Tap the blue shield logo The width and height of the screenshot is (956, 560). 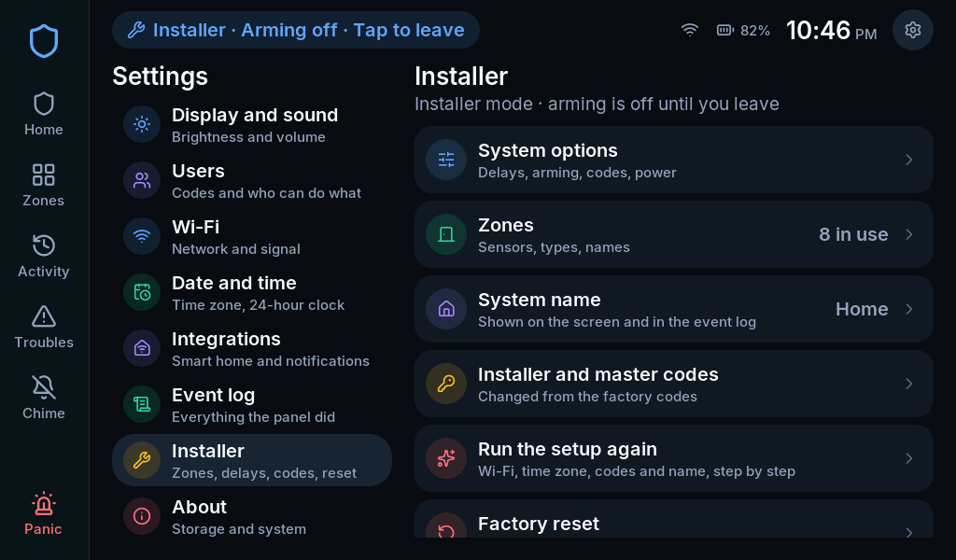pyautogui.click(x=44, y=41)
